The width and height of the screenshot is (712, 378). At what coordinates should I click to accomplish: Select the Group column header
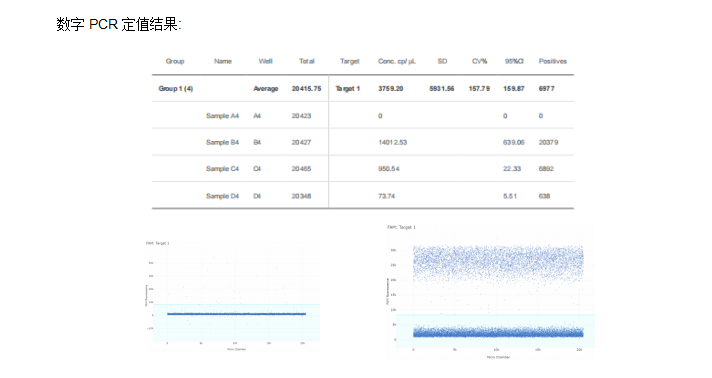(175, 61)
